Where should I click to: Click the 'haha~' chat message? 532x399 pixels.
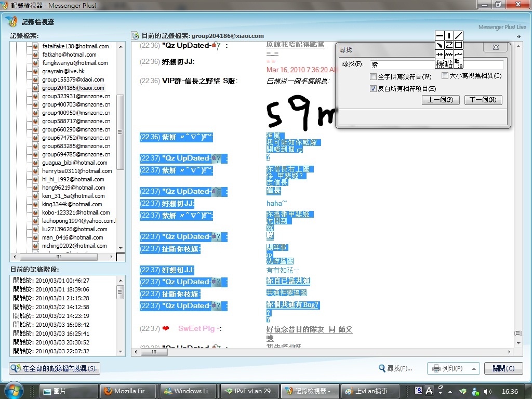[x=276, y=203]
